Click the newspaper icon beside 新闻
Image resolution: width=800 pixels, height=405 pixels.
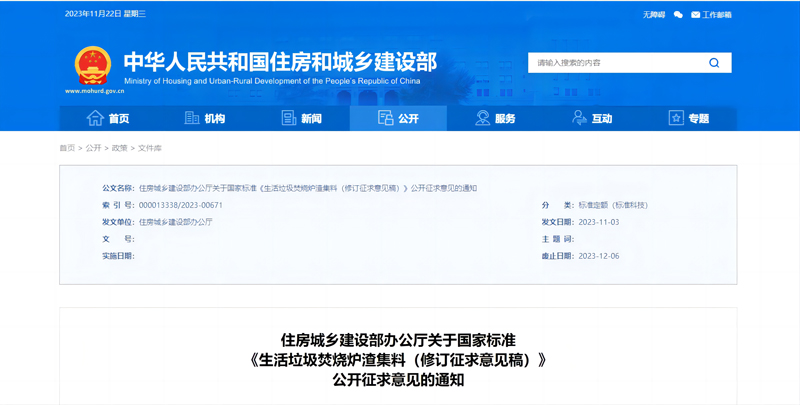[x=288, y=118]
